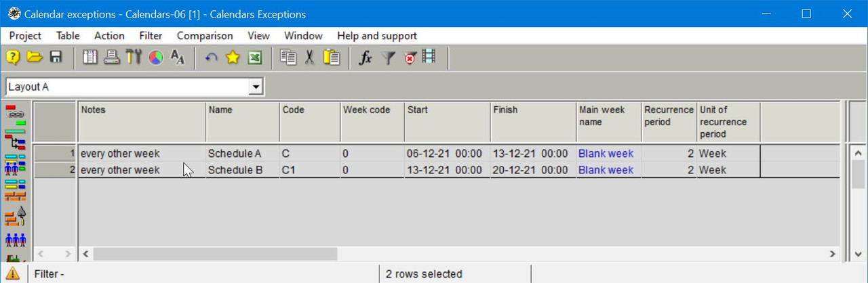Open the Filter menu
Screen dimensions: 868x283
click(x=151, y=36)
